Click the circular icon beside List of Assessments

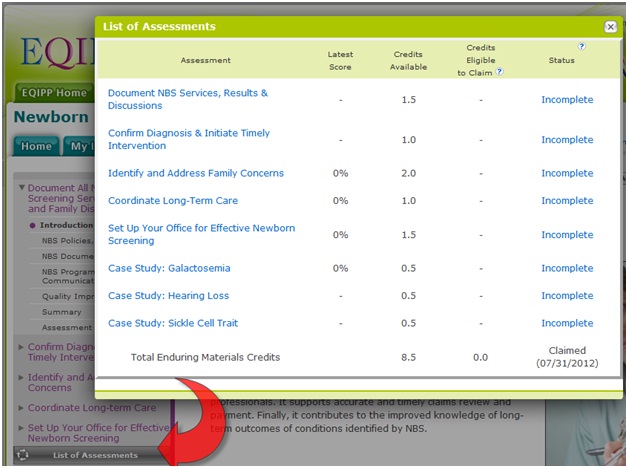[x=24, y=455]
